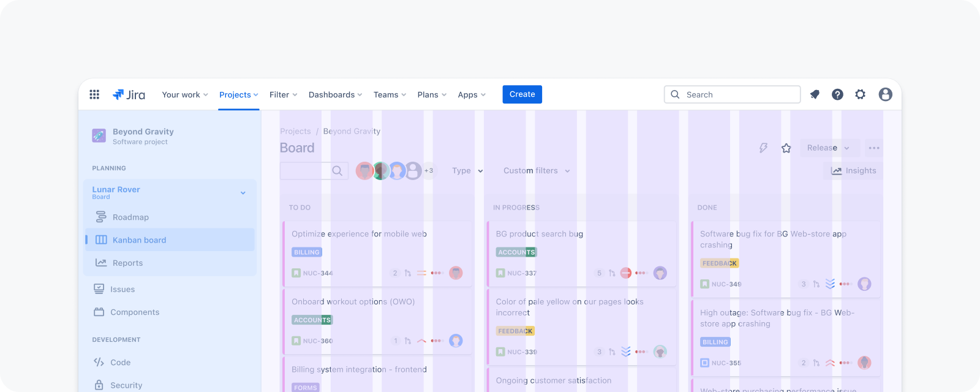Click the assignee avatar on NUC-339 card
Viewport: 980px width, 392px height.
click(x=660, y=352)
